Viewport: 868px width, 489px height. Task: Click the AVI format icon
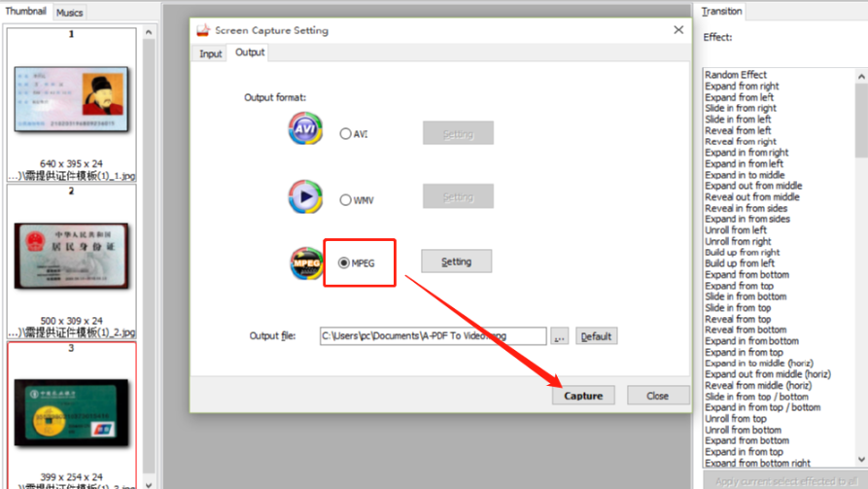point(305,128)
